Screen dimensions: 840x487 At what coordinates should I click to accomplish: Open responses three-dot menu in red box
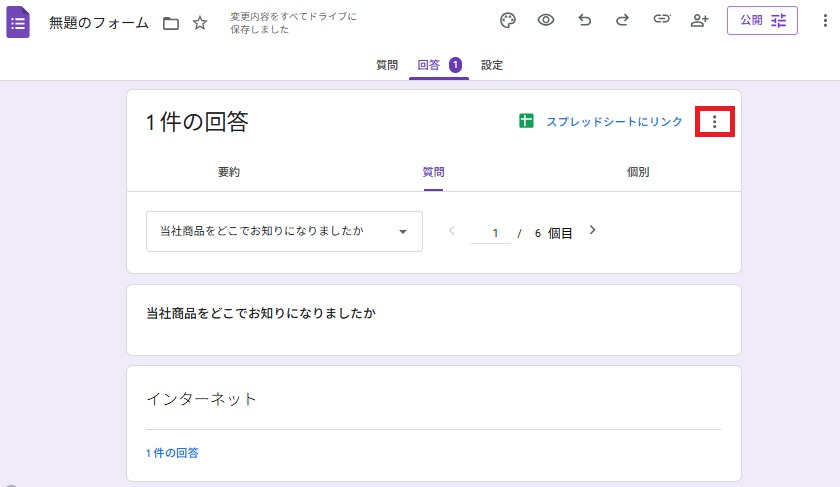point(714,122)
